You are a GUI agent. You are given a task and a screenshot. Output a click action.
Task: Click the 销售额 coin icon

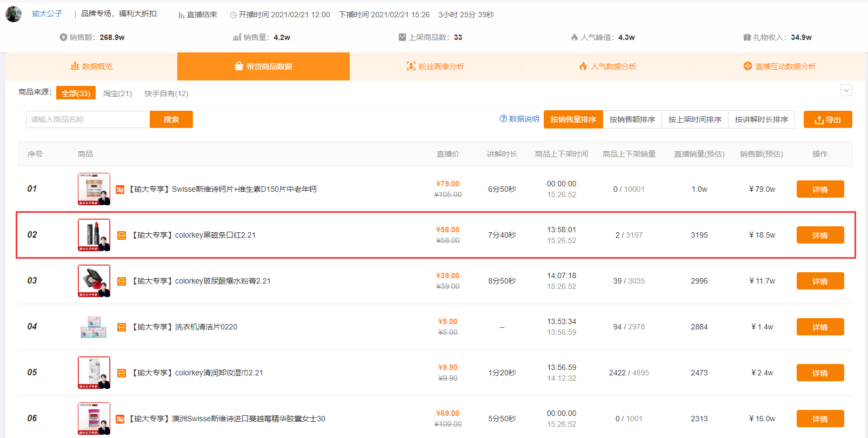[x=64, y=37]
